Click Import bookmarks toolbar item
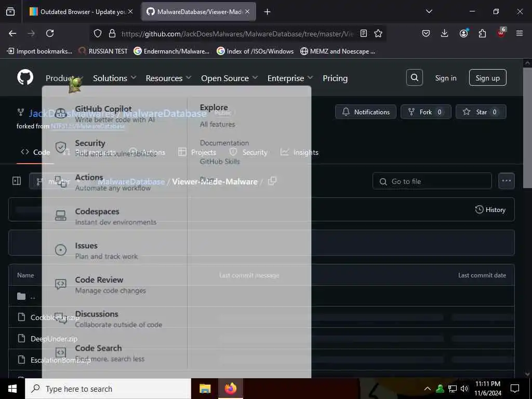The width and height of the screenshot is (532, 399). coord(39,51)
